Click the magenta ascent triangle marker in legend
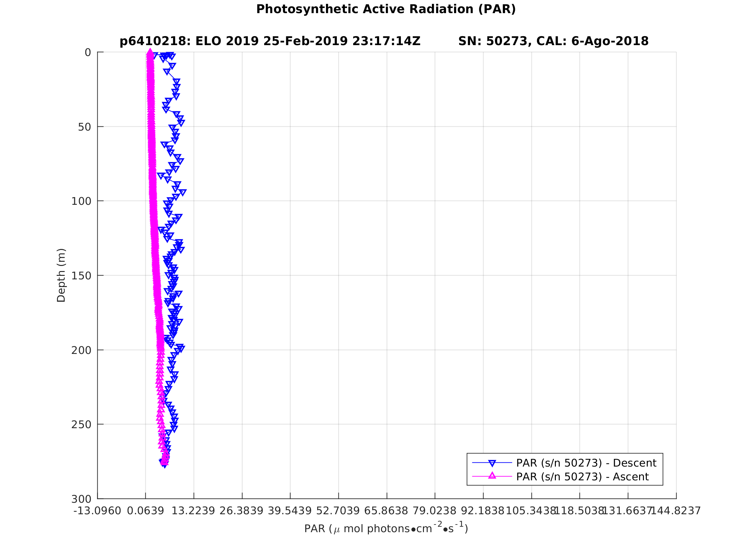The width and height of the screenshot is (747, 560). tap(492, 476)
